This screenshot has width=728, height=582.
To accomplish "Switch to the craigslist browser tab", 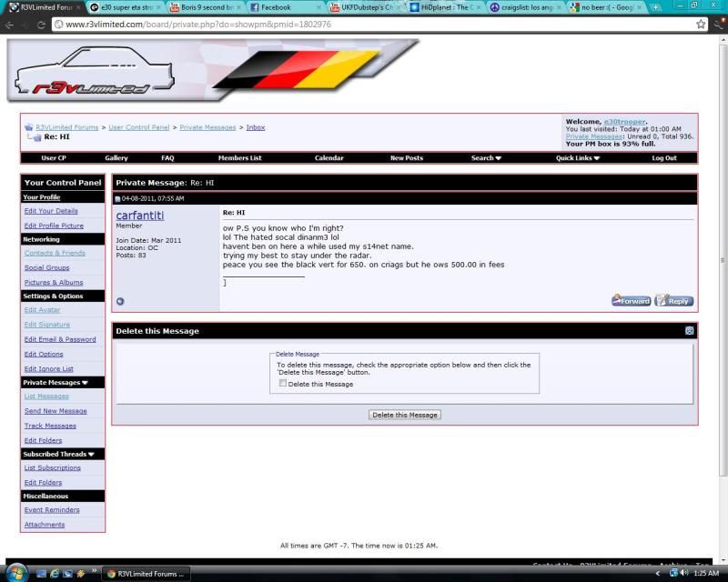I will (528, 7).
